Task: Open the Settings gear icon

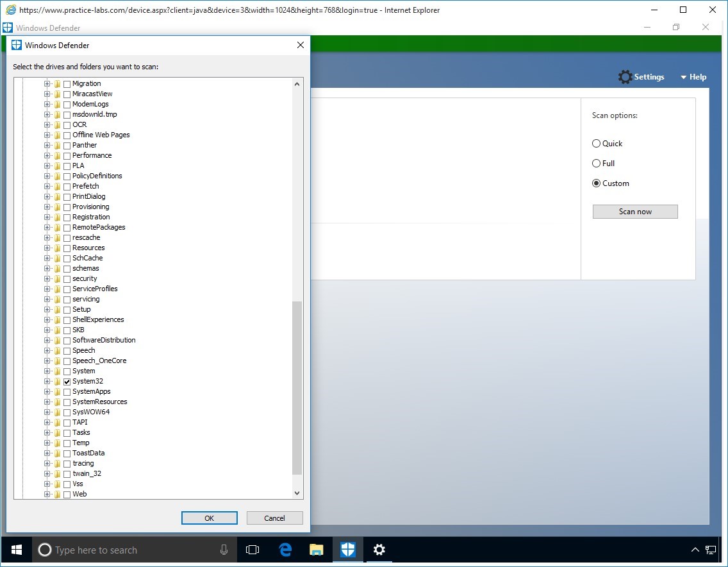Action: point(625,77)
